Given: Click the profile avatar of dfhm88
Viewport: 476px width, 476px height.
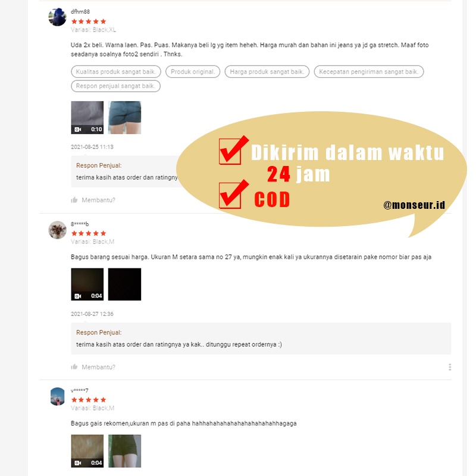Looking at the screenshot, I should [57, 17].
